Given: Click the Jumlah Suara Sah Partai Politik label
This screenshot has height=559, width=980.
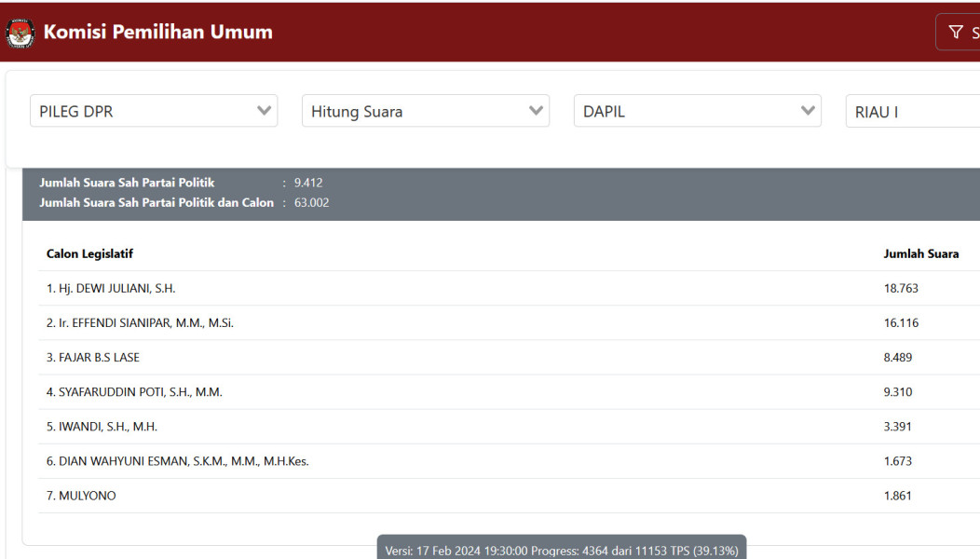Looking at the screenshot, I should point(127,183).
